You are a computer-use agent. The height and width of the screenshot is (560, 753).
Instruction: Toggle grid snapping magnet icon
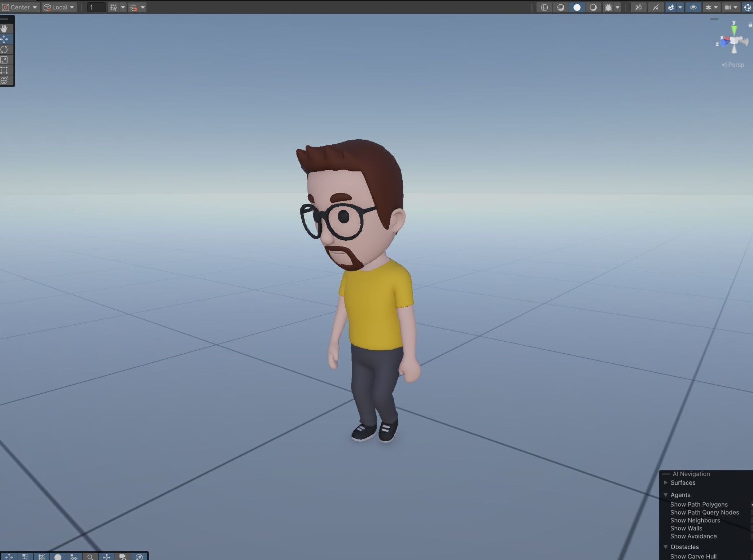click(133, 7)
